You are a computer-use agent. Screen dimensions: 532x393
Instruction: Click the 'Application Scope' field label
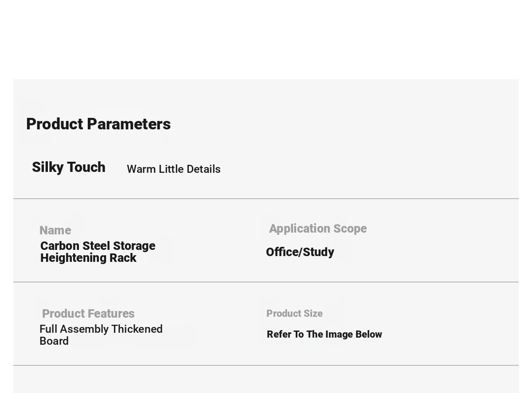coord(317,229)
